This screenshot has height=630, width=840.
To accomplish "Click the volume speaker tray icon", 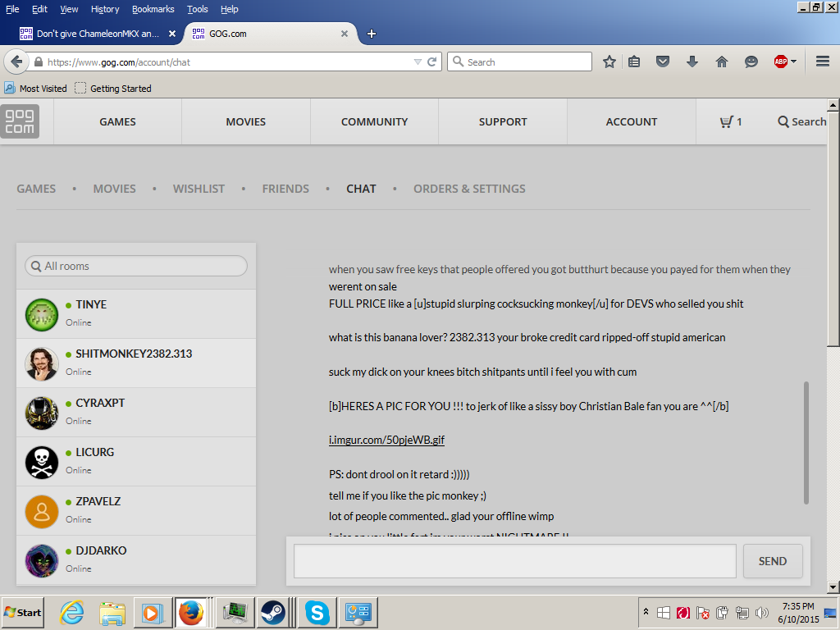I will [x=761, y=612].
